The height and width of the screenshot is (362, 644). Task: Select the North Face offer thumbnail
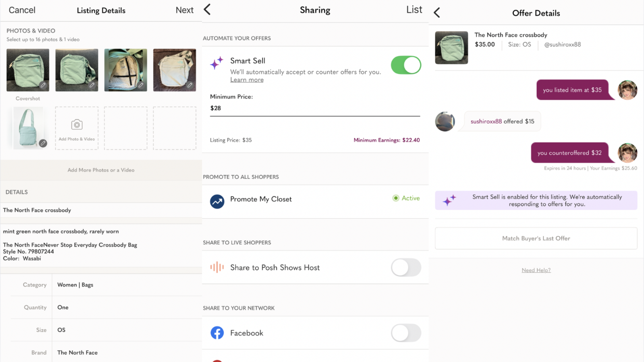coord(451,48)
